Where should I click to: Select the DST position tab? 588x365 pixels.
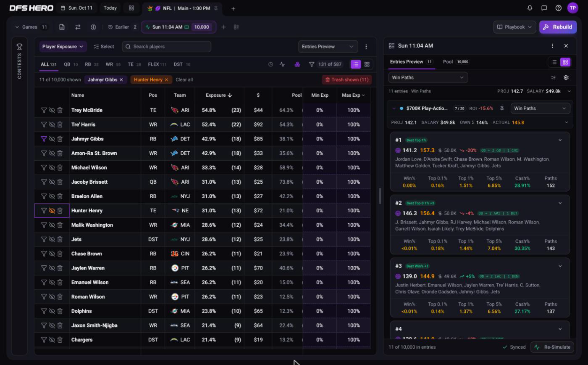coord(182,64)
